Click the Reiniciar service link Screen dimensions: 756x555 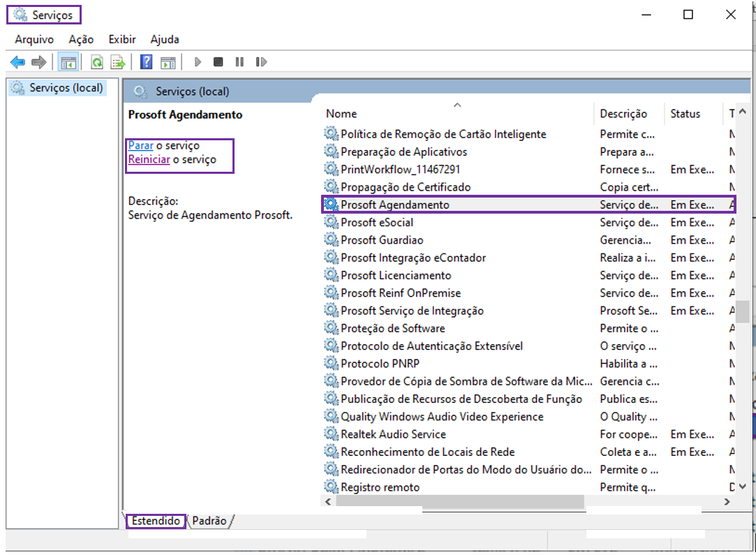click(x=149, y=159)
